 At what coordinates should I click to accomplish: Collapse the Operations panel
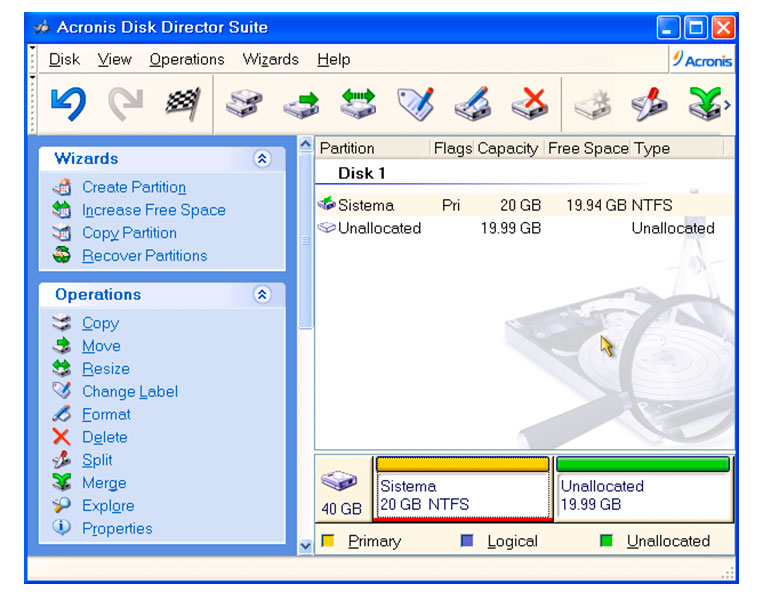click(x=262, y=295)
